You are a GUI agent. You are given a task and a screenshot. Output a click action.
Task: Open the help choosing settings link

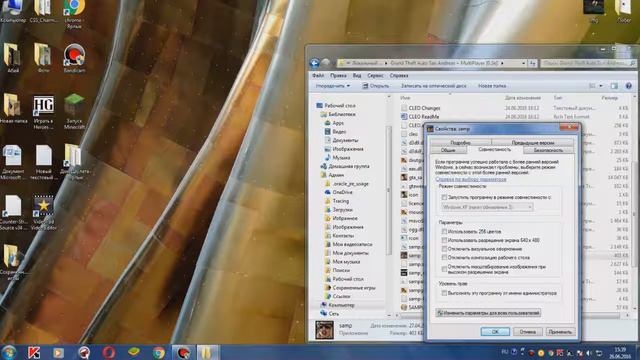(x=471, y=179)
